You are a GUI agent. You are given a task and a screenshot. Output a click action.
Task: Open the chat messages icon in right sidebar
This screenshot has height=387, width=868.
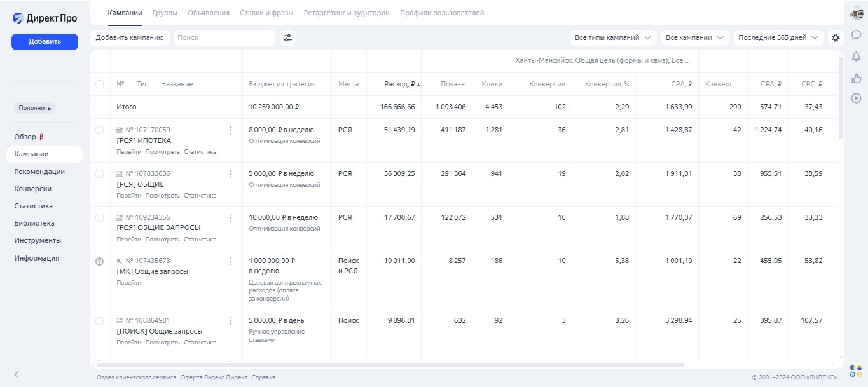856,35
